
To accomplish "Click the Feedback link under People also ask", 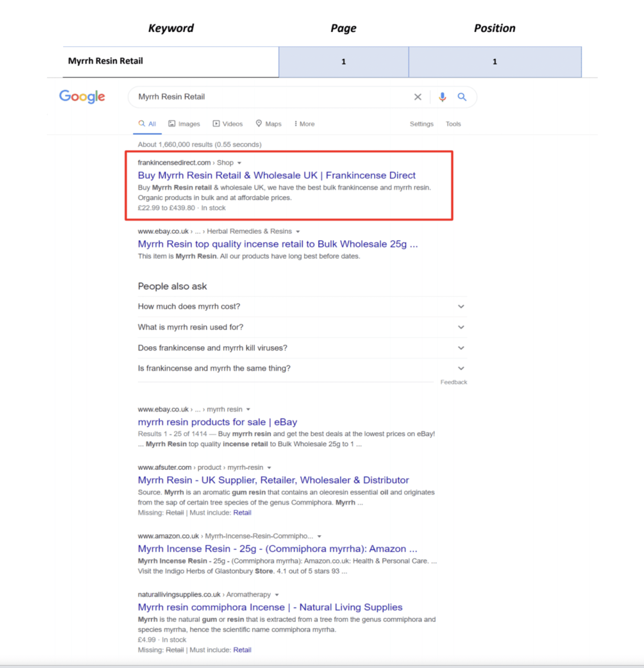I will click(454, 382).
